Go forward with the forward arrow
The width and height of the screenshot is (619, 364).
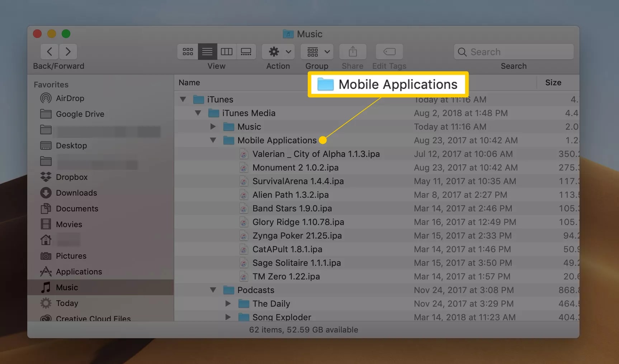pyautogui.click(x=68, y=52)
